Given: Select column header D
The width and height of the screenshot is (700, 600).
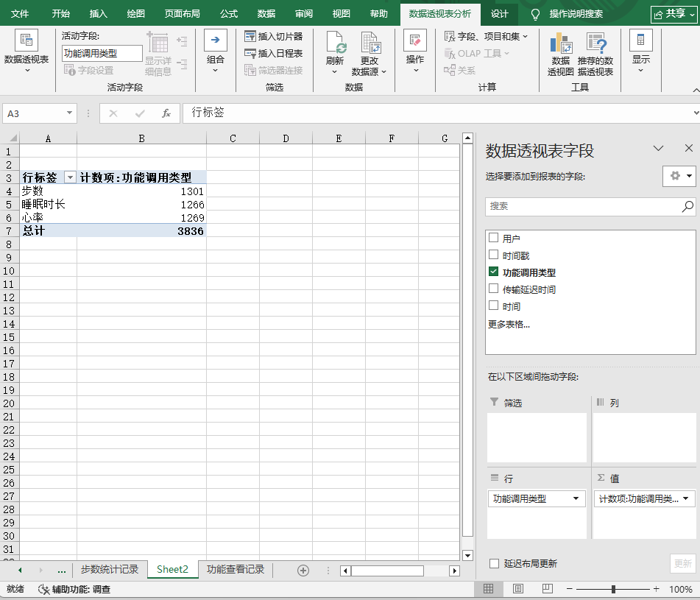Looking at the screenshot, I should tap(286, 138).
